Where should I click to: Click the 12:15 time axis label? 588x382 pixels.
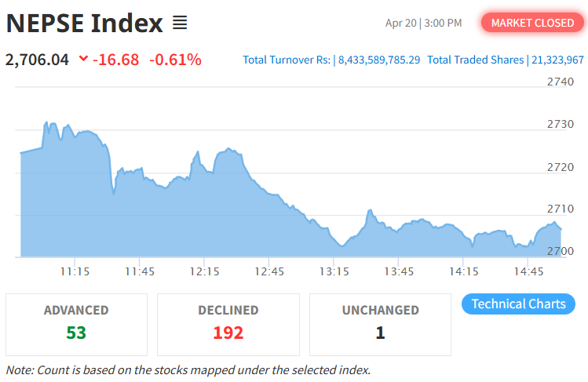(x=204, y=271)
